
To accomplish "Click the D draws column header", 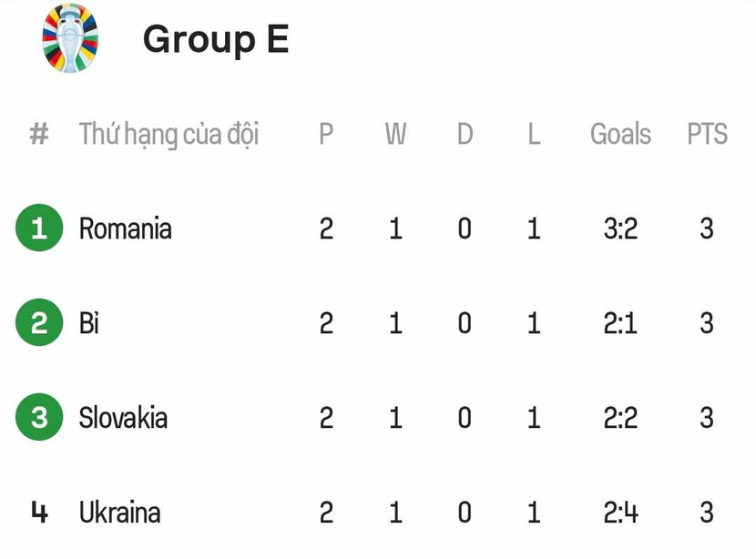I will (465, 135).
